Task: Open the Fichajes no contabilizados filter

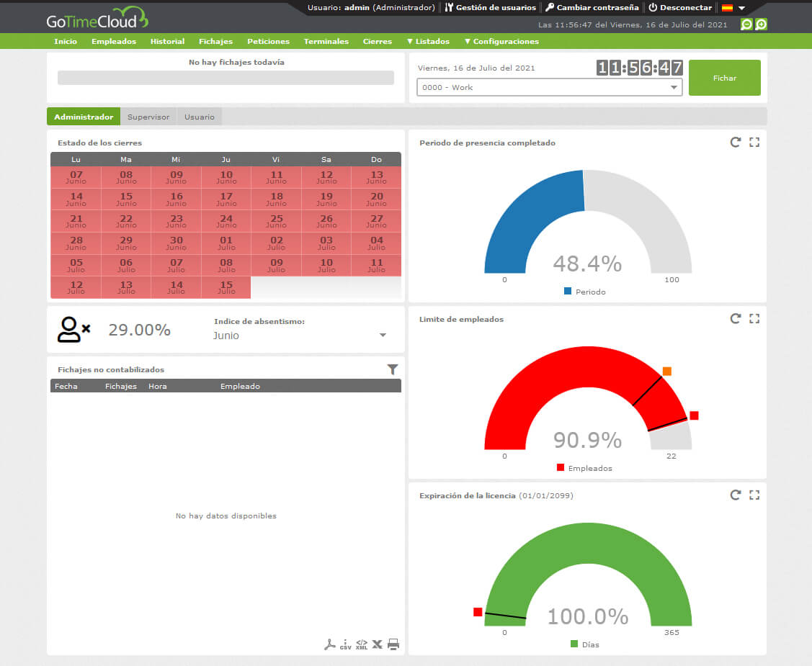Action: point(393,369)
